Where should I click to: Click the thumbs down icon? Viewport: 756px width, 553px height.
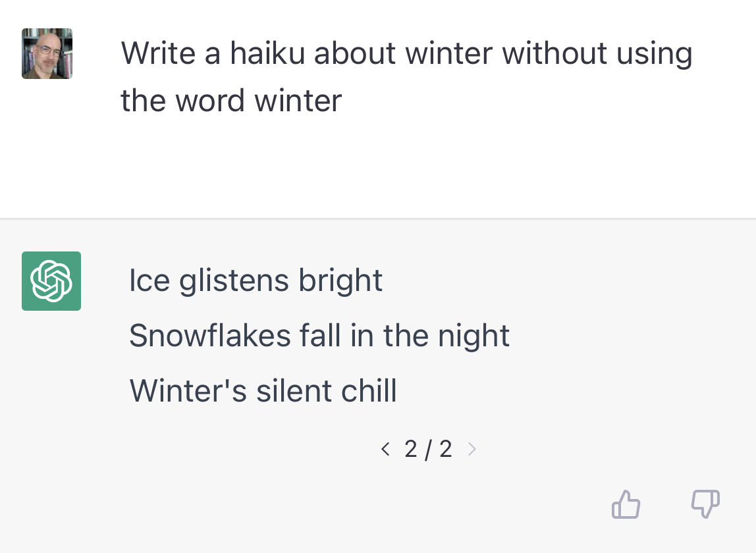click(705, 505)
